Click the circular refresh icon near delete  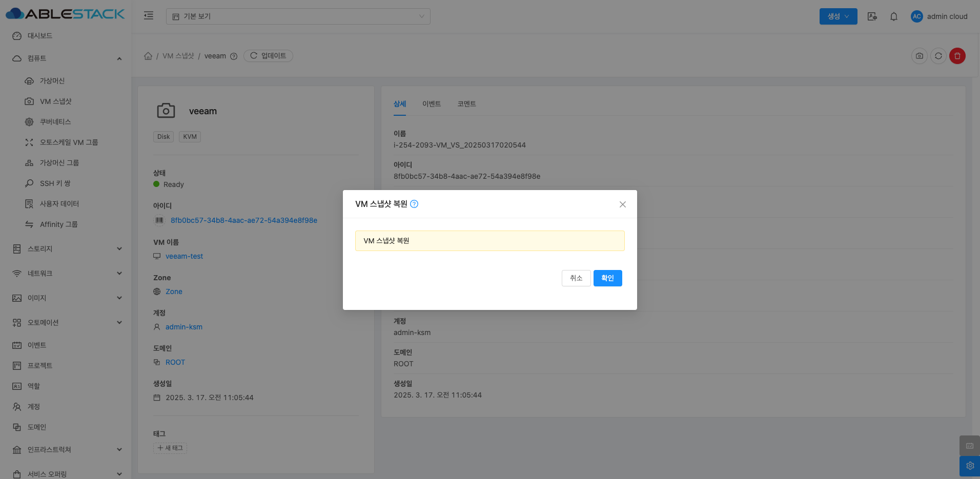point(938,56)
